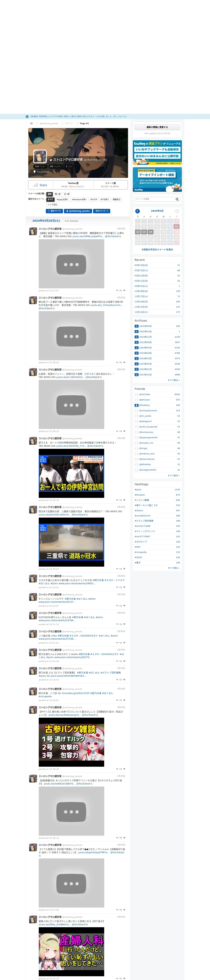Open the 2025年05月 archive list icon

136,326
